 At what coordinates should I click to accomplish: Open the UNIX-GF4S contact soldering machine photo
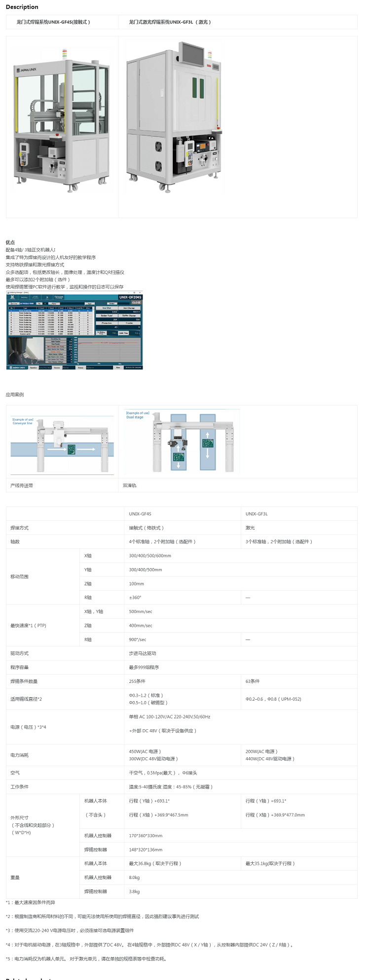62,120
